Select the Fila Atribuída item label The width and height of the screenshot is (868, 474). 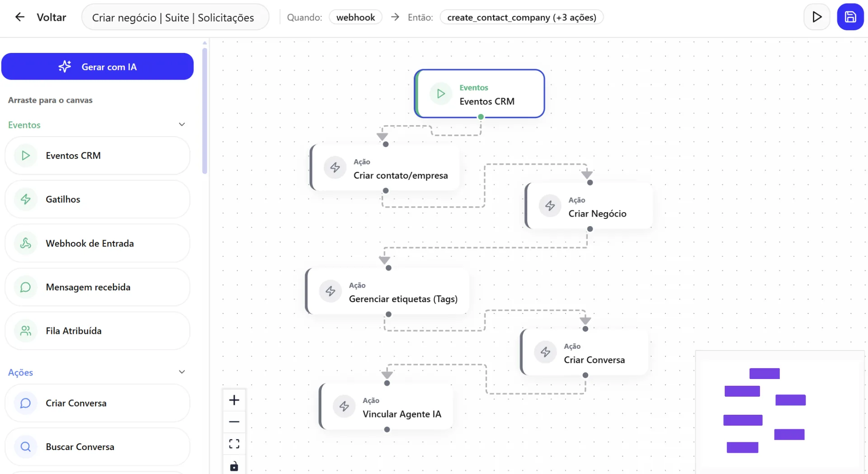coord(74,331)
